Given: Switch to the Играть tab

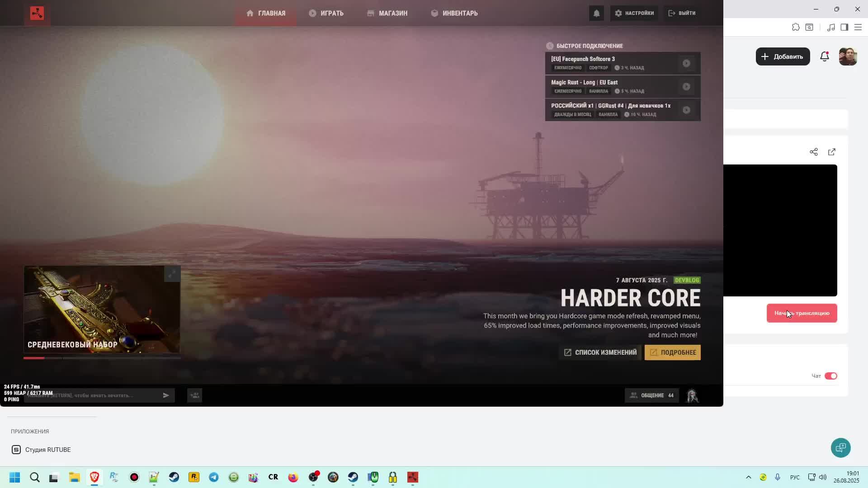Looking at the screenshot, I should [x=326, y=13].
